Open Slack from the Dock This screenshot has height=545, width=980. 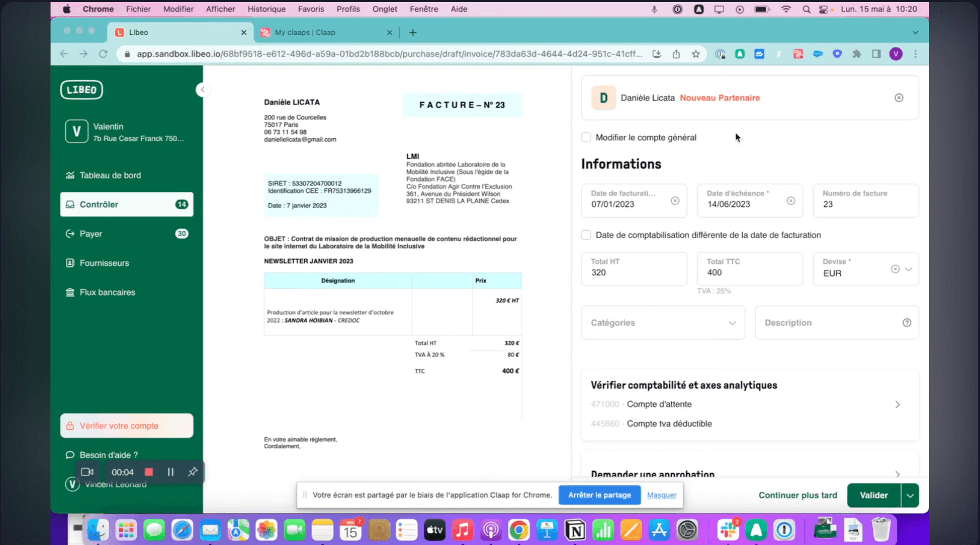(728, 530)
